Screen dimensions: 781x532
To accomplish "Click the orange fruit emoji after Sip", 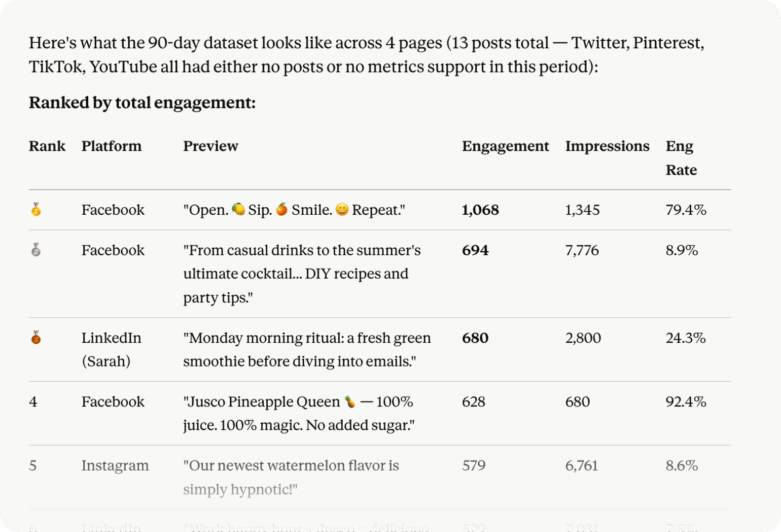I will [282, 209].
